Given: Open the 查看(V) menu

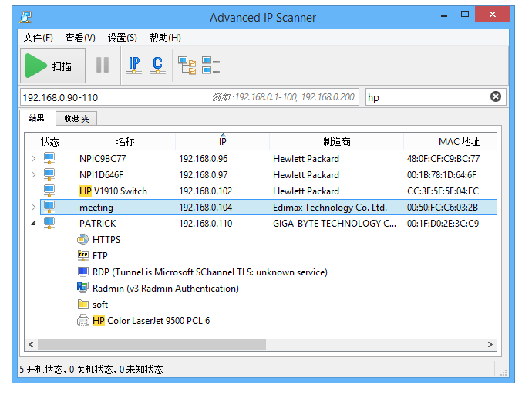Looking at the screenshot, I should coord(80,38).
